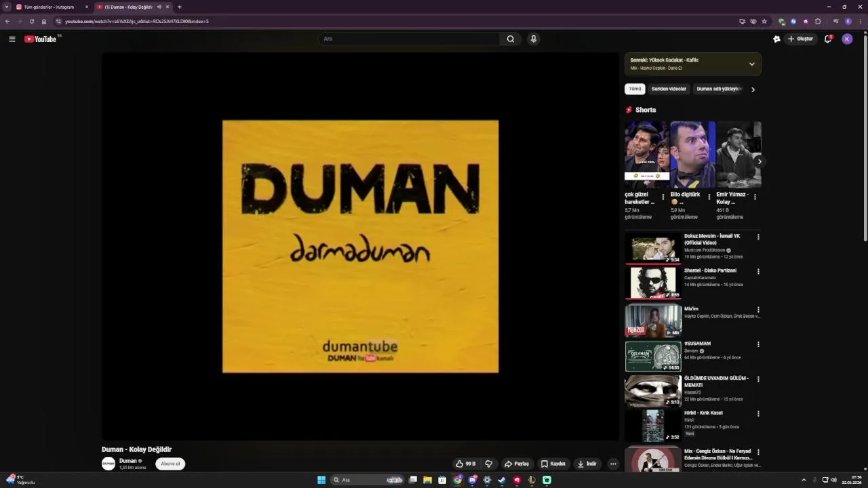Open the taskbar volume control
868x488 pixels.
click(833, 480)
